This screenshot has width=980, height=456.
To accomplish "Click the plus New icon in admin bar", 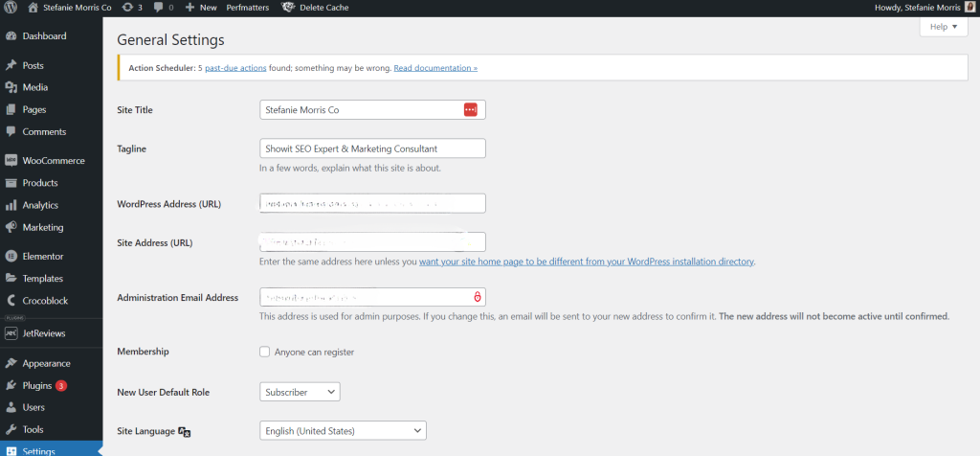I will tap(190, 8).
